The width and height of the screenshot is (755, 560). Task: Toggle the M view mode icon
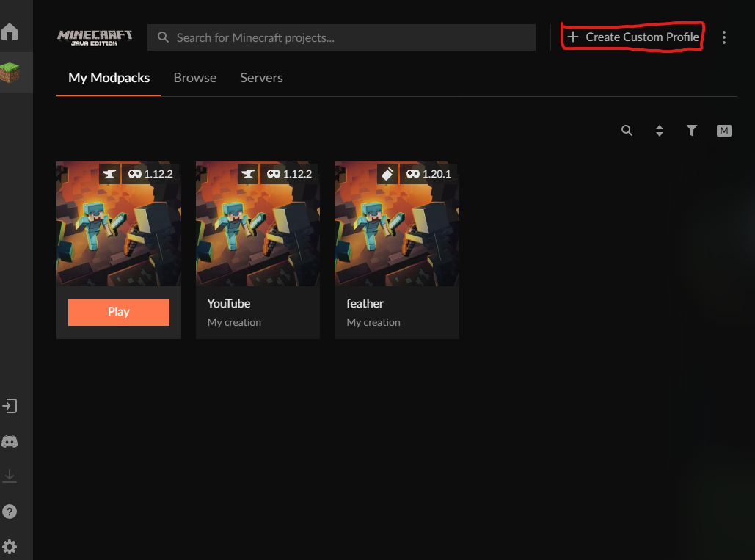click(x=723, y=131)
